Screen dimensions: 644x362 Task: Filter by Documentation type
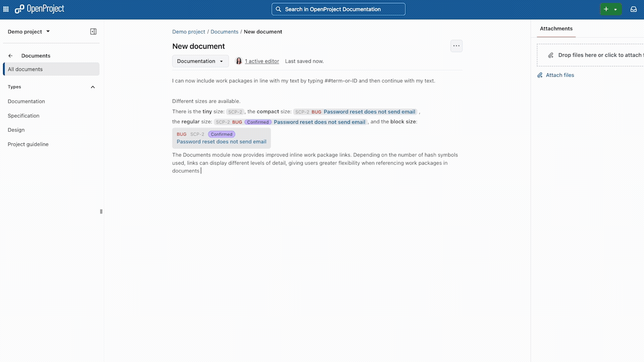pyautogui.click(x=26, y=102)
